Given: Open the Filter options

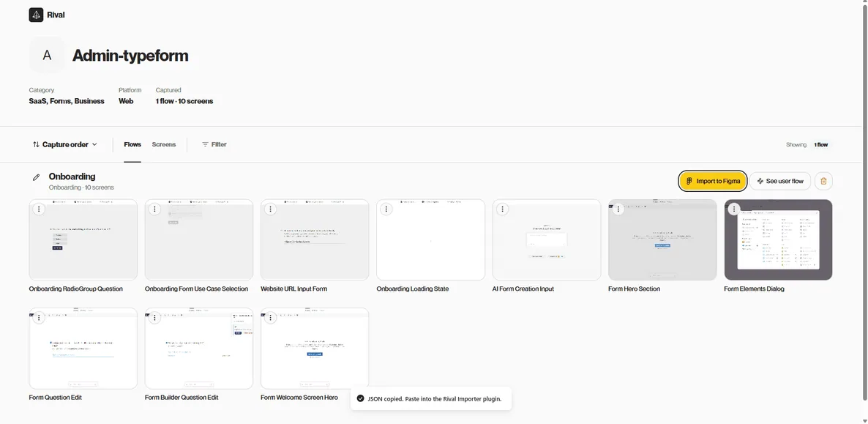Looking at the screenshot, I should click(214, 144).
